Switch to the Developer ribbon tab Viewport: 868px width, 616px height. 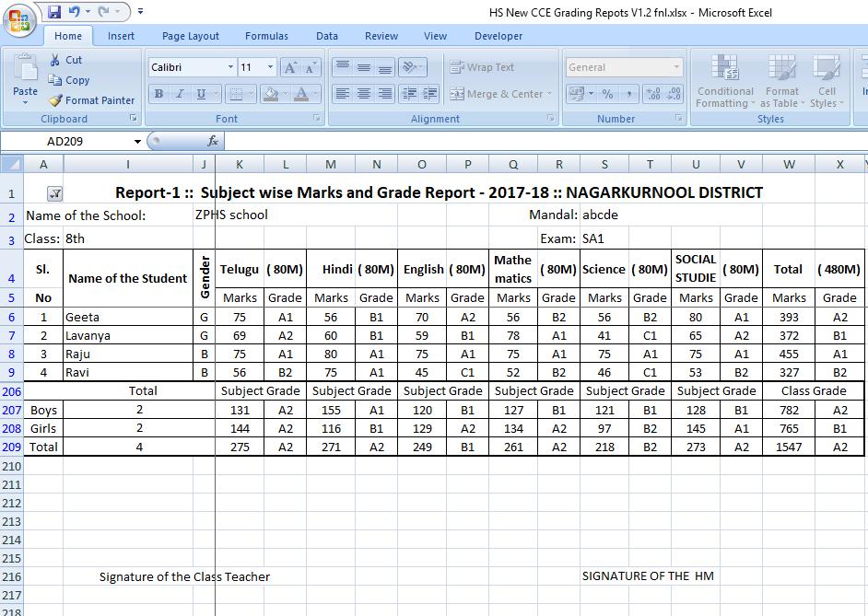[498, 35]
